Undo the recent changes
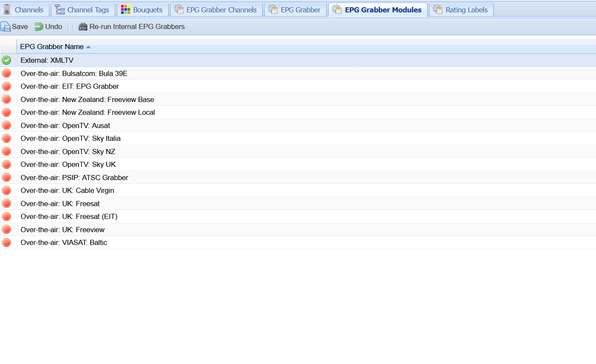Image resolution: width=596 pixels, height=364 pixels. [x=48, y=26]
